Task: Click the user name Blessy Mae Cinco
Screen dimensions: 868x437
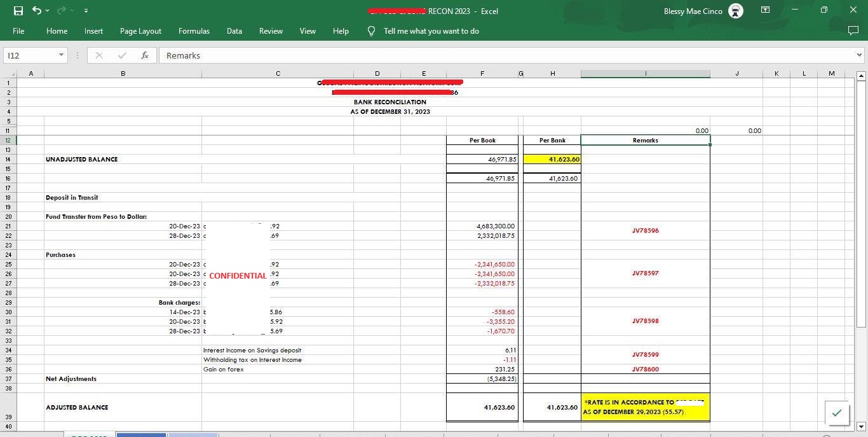Action: pyautogui.click(x=693, y=11)
